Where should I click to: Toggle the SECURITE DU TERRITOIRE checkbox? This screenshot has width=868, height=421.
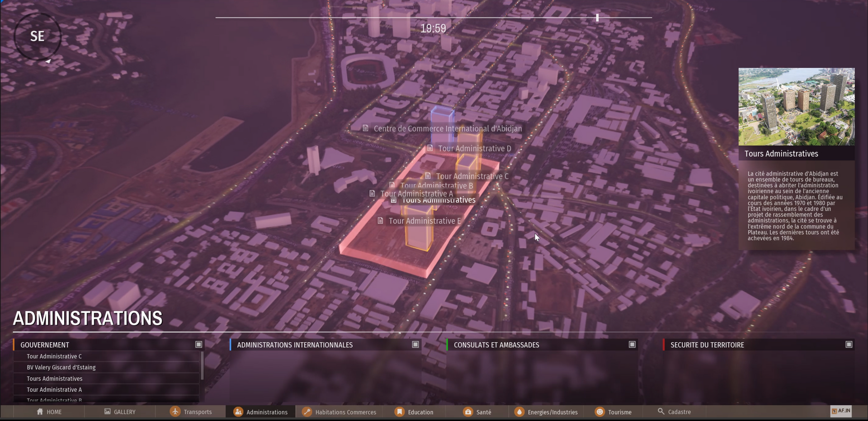[x=849, y=344]
